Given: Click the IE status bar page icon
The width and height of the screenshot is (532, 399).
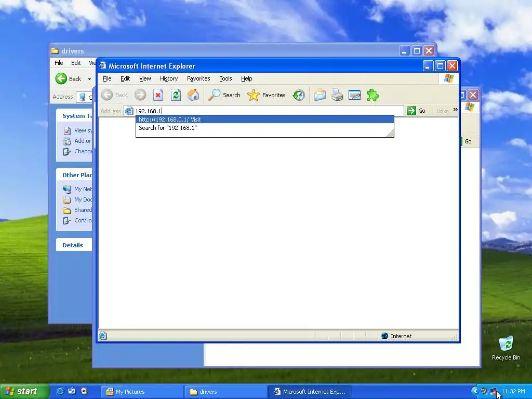Looking at the screenshot, I should [x=103, y=336].
